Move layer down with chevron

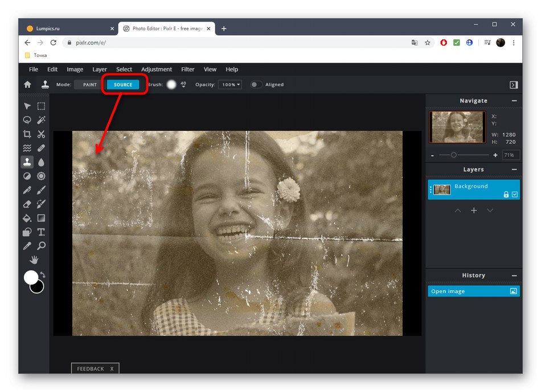(490, 211)
